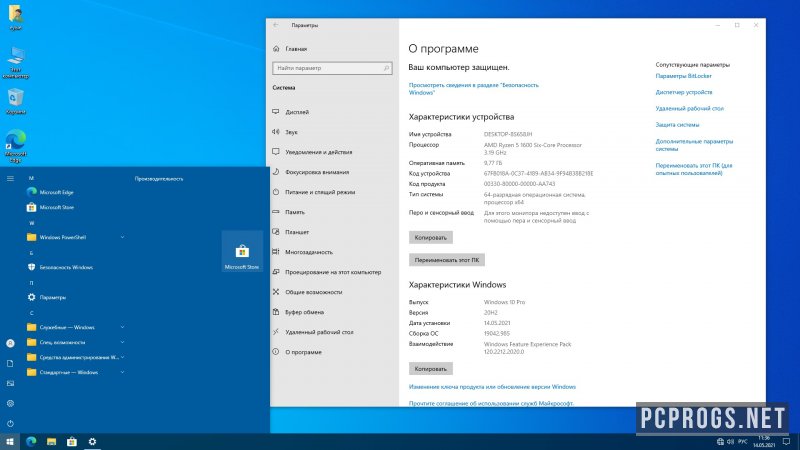Click the clock and date in taskbar
Screen dimensions: 800x450
764,442
